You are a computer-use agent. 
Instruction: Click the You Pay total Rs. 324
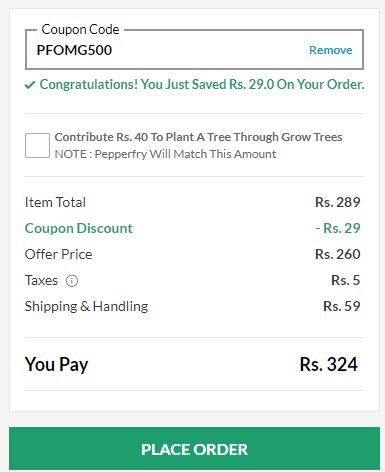328,364
